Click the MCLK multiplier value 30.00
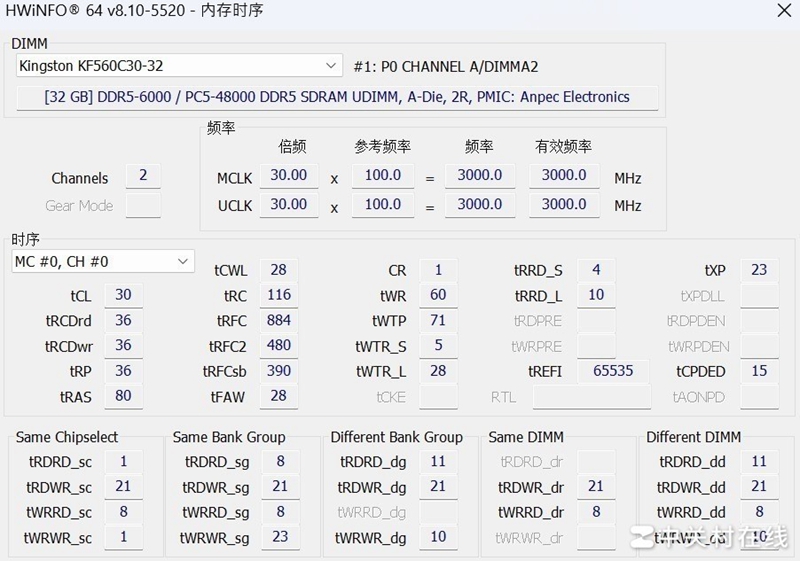 (289, 176)
